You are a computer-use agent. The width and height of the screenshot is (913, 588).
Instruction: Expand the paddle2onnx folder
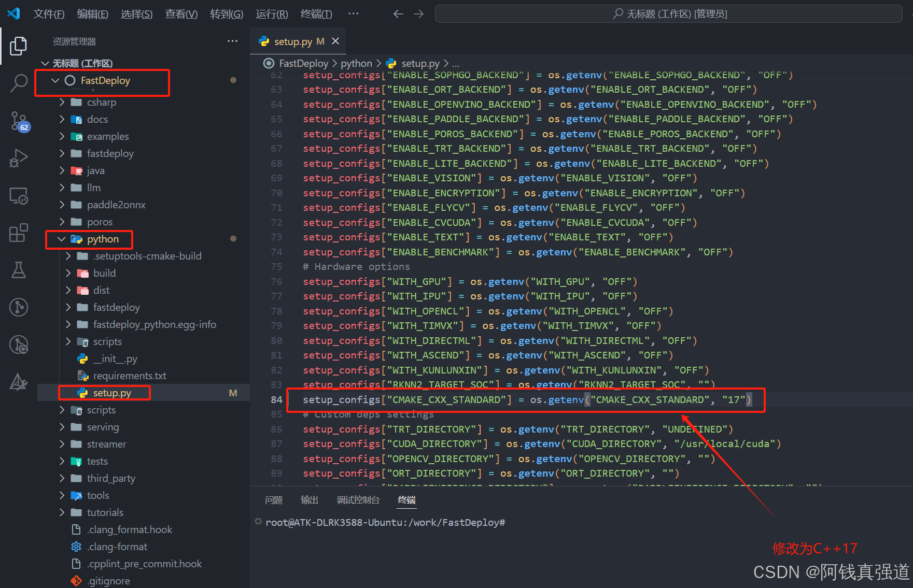[62, 205]
